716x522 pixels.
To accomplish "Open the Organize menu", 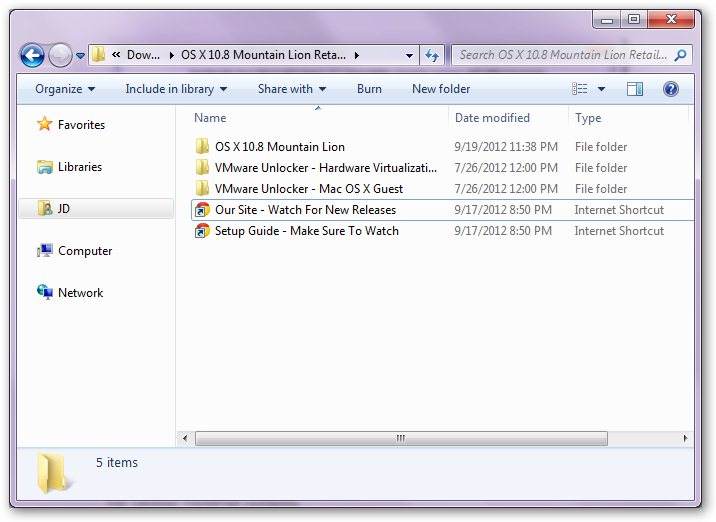I will [x=65, y=89].
